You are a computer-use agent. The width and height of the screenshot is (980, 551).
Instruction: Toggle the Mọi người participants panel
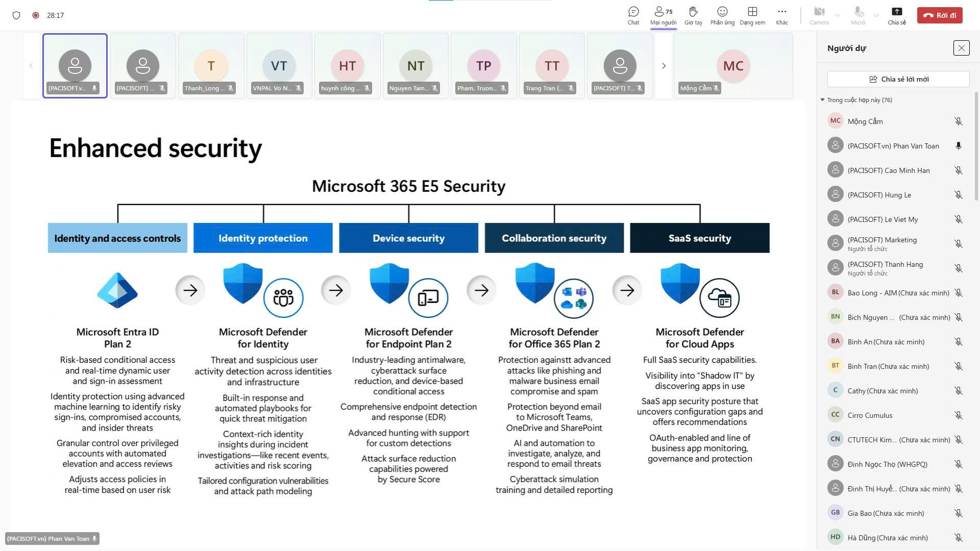click(x=663, y=15)
